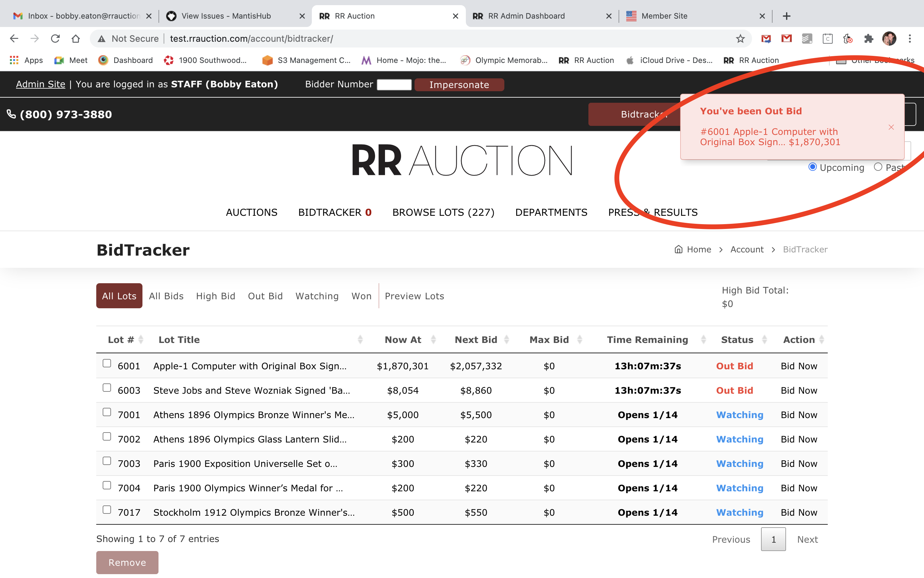Click the Home breadcrumb icon
Viewport: 924px width, 578px height.
tap(679, 249)
